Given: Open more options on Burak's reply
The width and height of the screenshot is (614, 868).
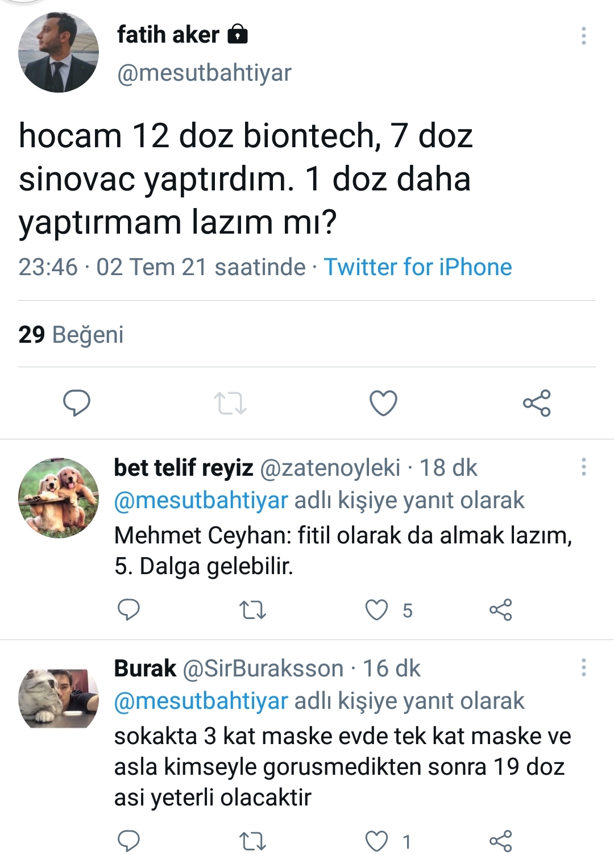Looking at the screenshot, I should 583,667.
